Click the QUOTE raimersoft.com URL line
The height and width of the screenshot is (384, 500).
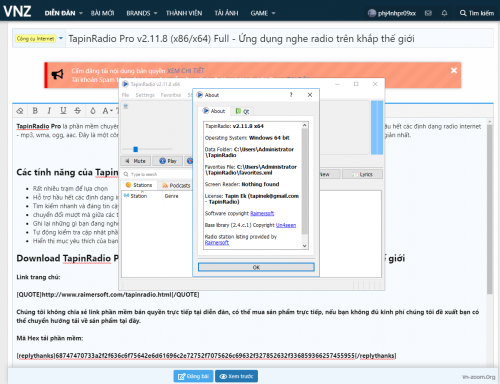(108, 295)
